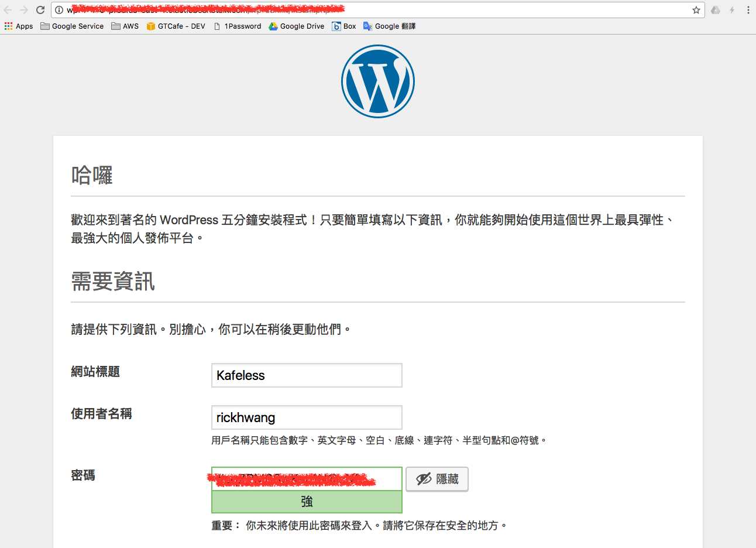The image size is (756, 548).
Task: Click the WordPress logo
Action: click(378, 81)
